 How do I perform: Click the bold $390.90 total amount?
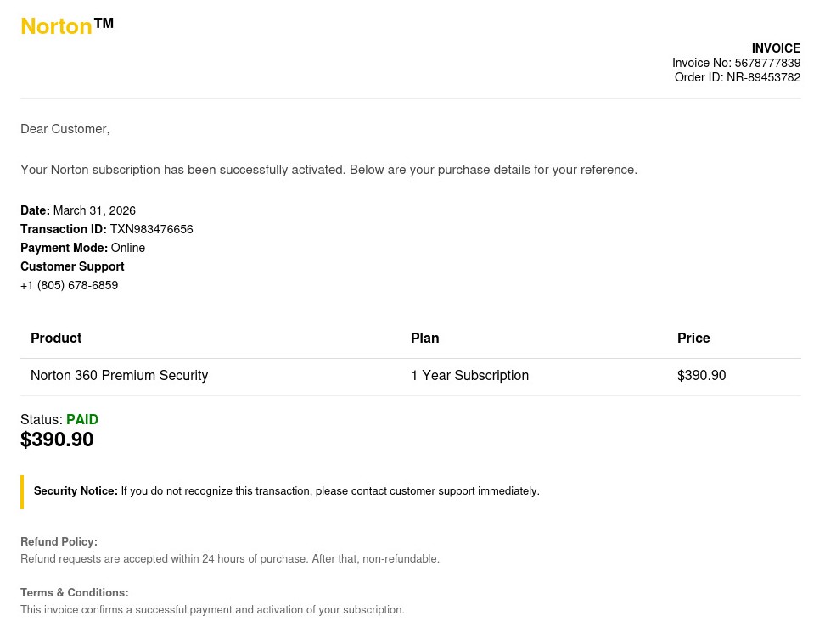click(x=57, y=440)
